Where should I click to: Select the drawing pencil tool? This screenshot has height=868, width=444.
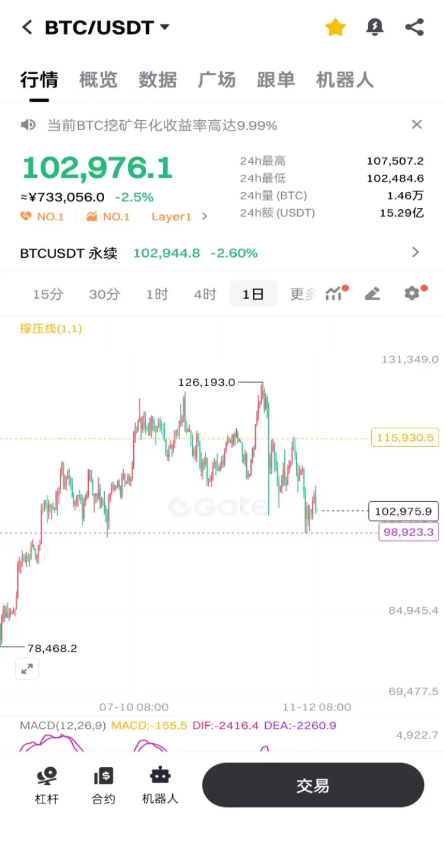pos(372,293)
